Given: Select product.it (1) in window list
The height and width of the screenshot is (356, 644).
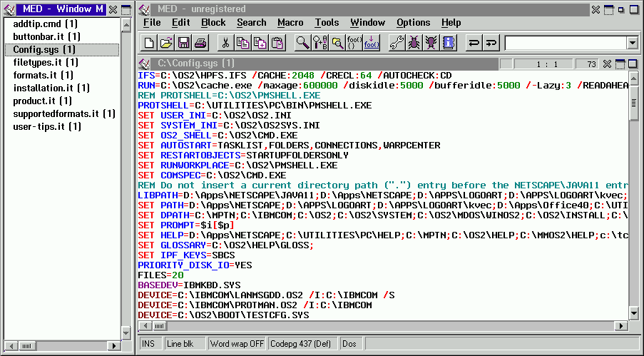Looking at the screenshot, I should coord(42,101).
